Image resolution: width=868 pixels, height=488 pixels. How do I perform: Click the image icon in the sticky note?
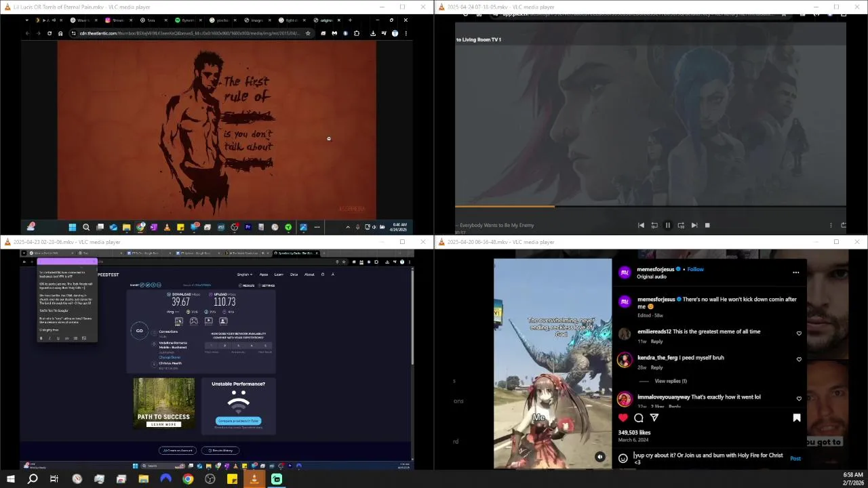[84, 338]
